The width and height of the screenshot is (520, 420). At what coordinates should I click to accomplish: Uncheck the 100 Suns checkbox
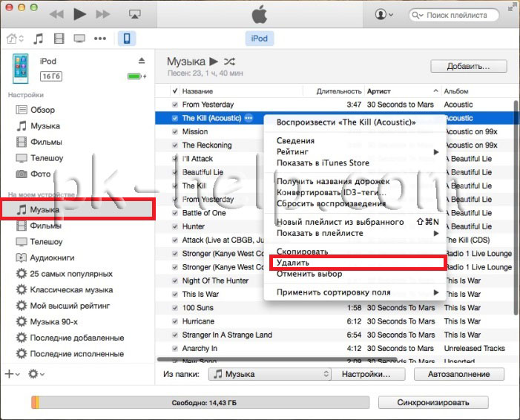tap(175, 308)
